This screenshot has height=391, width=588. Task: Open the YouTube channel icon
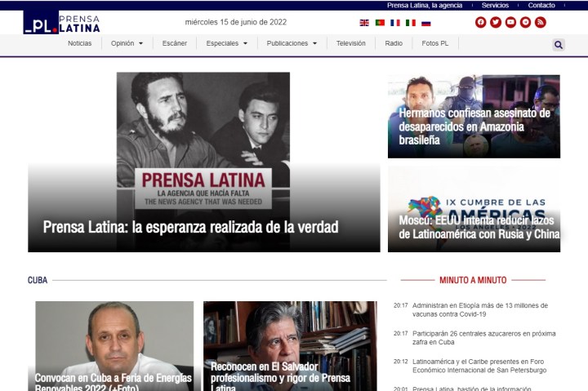(510, 22)
